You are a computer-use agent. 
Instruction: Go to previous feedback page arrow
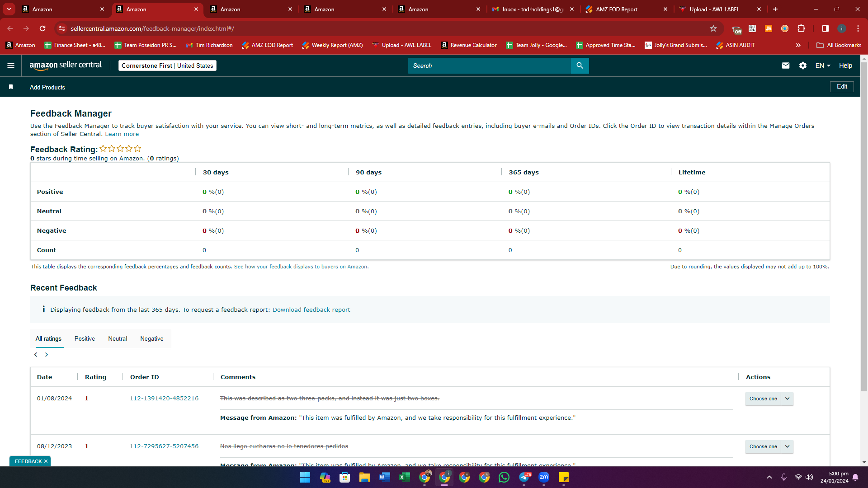(x=36, y=355)
